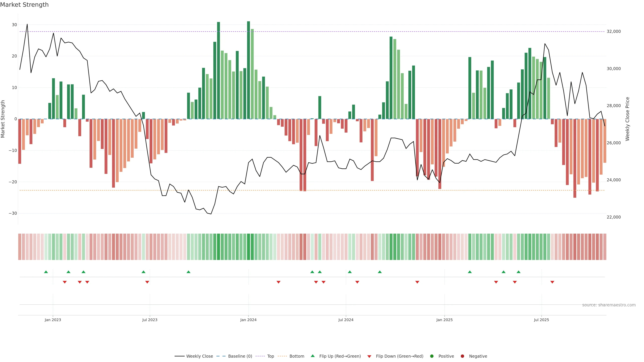Click the source: sharemaestro.com text

[x=609, y=305]
